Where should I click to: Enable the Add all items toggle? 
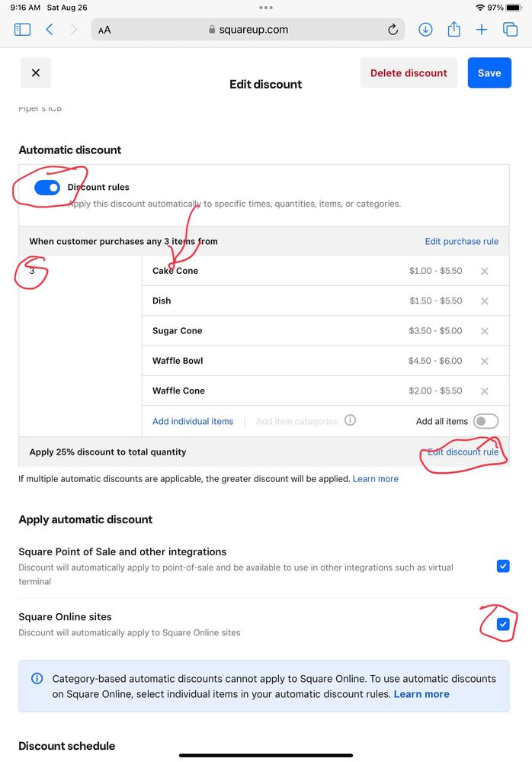(486, 421)
